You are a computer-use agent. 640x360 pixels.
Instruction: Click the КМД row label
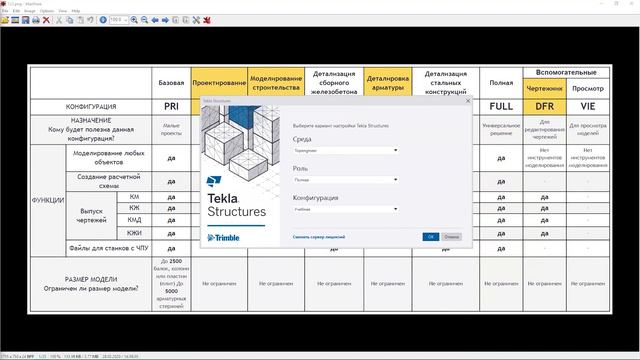tap(134, 220)
